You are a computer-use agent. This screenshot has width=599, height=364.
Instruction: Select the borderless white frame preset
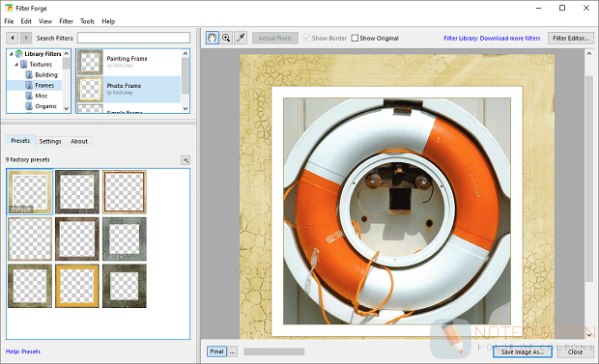point(30,239)
